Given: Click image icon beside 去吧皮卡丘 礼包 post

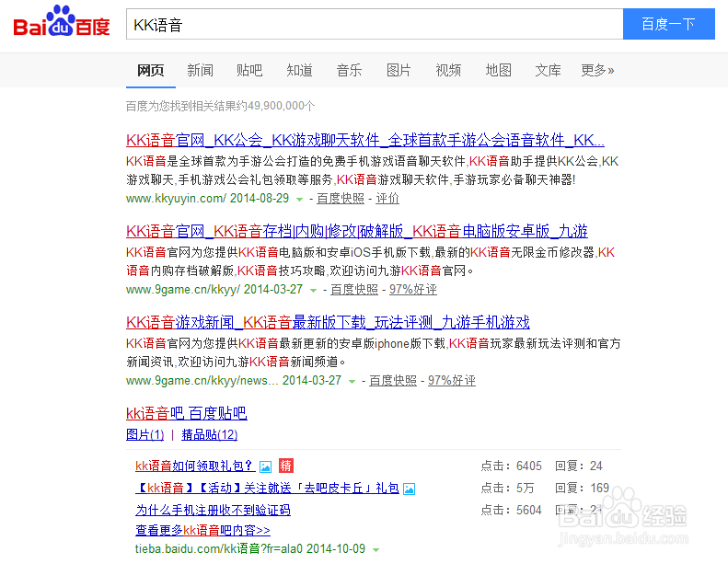Looking at the screenshot, I should [409, 489].
